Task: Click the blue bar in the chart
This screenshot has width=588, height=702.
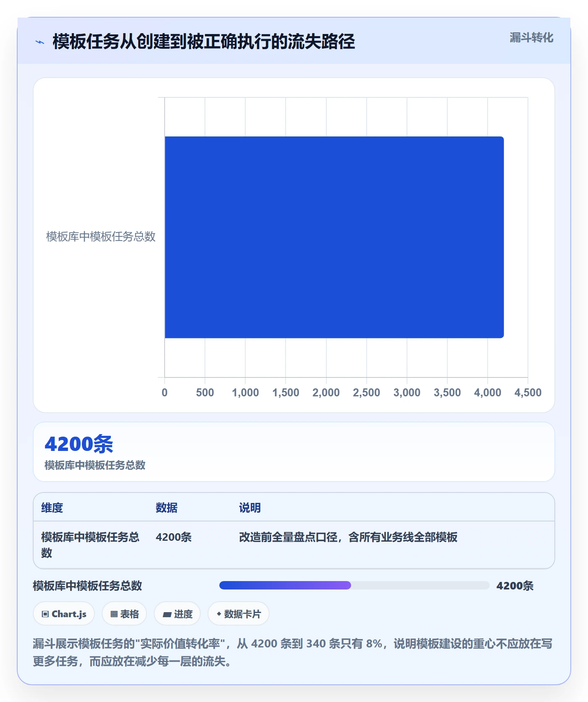Action: [334, 237]
